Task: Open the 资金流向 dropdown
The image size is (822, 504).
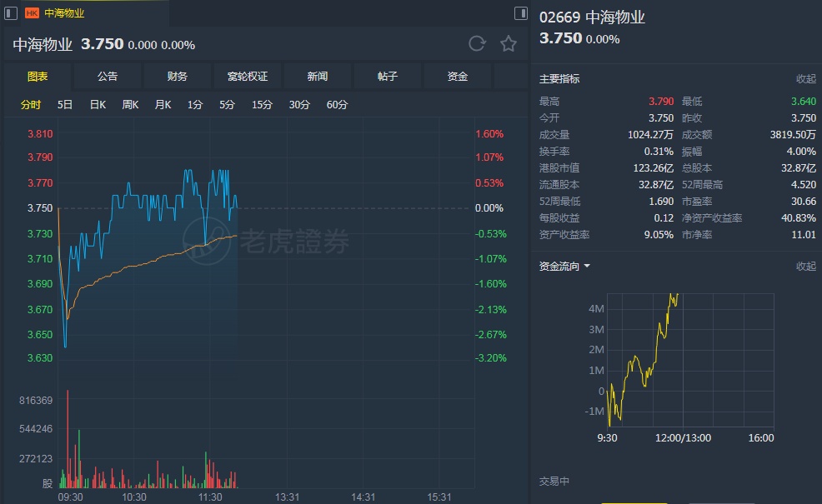Action: [565, 267]
